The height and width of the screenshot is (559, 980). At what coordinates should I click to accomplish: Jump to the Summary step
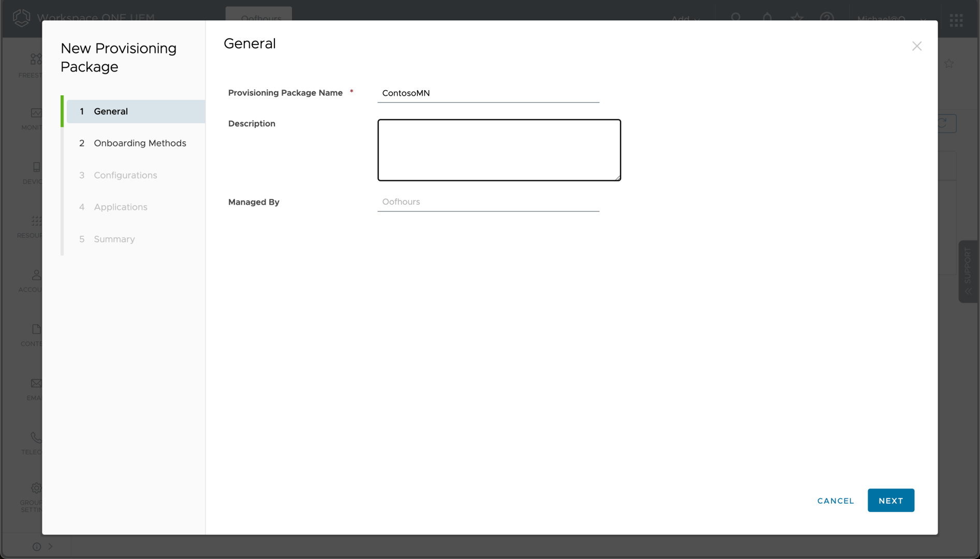[x=114, y=239]
